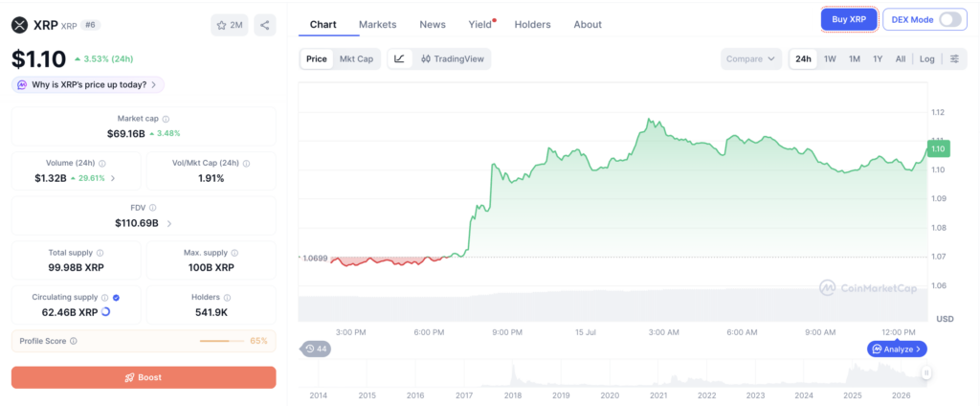Click the FDV info icon

152,208
